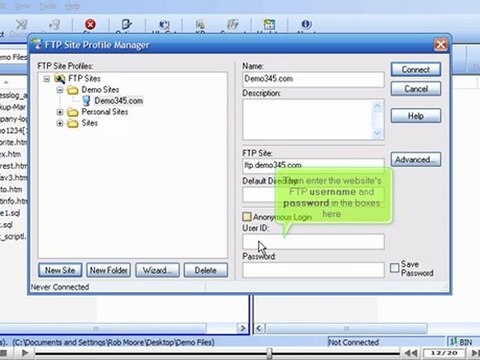This screenshot has width=480, height=360.
Task: Collapse the Demo Sites folder node
Action: tap(60, 90)
